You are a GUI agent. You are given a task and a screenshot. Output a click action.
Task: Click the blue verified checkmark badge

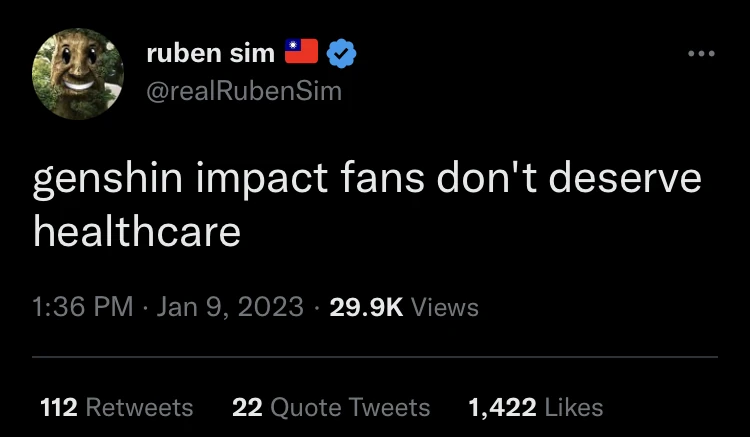coord(342,54)
